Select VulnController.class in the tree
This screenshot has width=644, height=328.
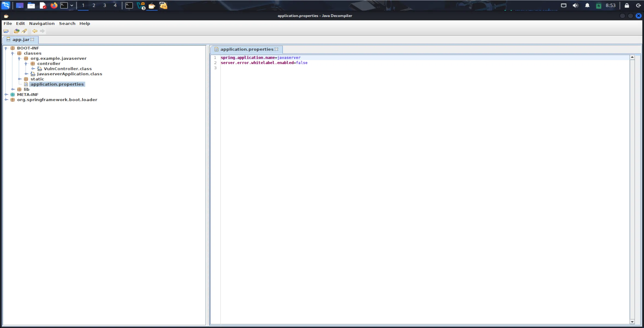click(67, 69)
